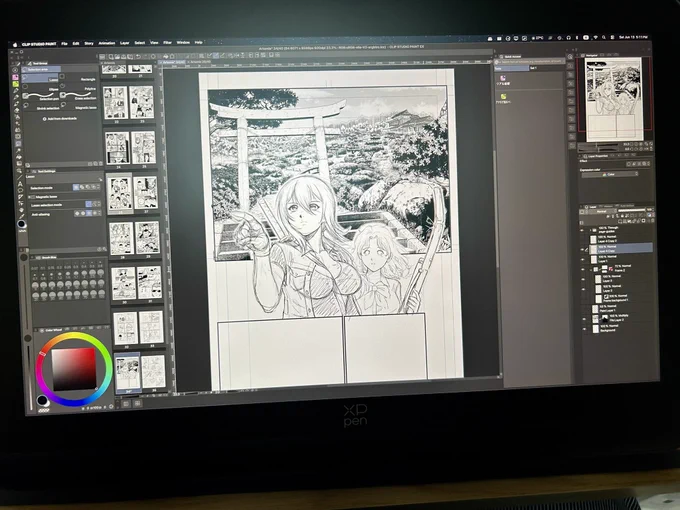Click the Navigator preview image

(613, 99)
